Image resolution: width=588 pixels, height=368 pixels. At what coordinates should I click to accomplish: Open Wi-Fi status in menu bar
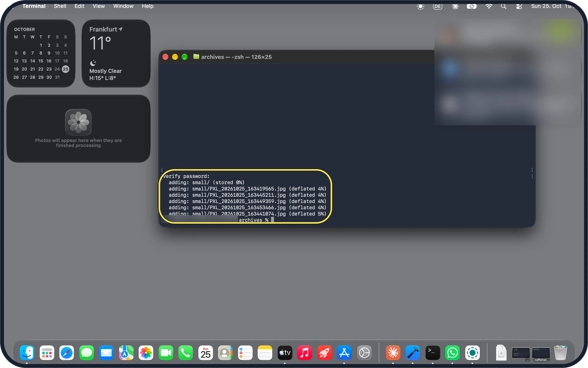pyautogui.click(x=489, y=6)
